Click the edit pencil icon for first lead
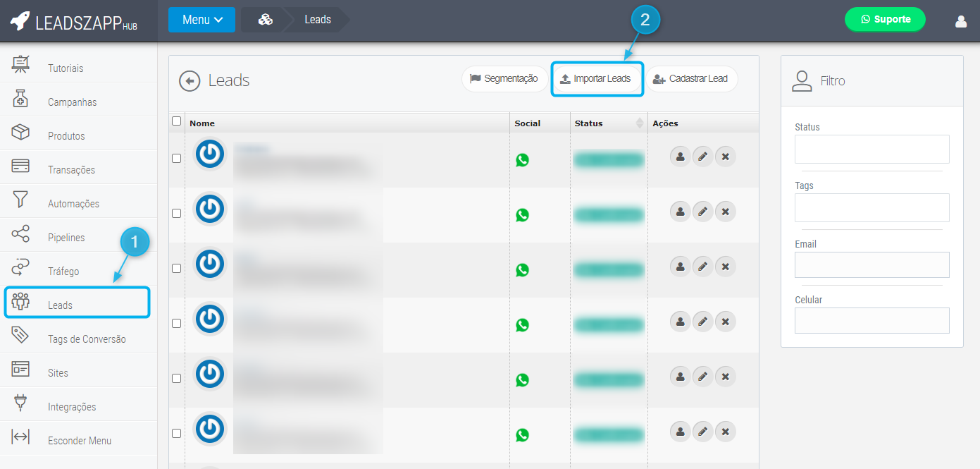The height and width of the screenshot is (469, 980). pos(702,156)
